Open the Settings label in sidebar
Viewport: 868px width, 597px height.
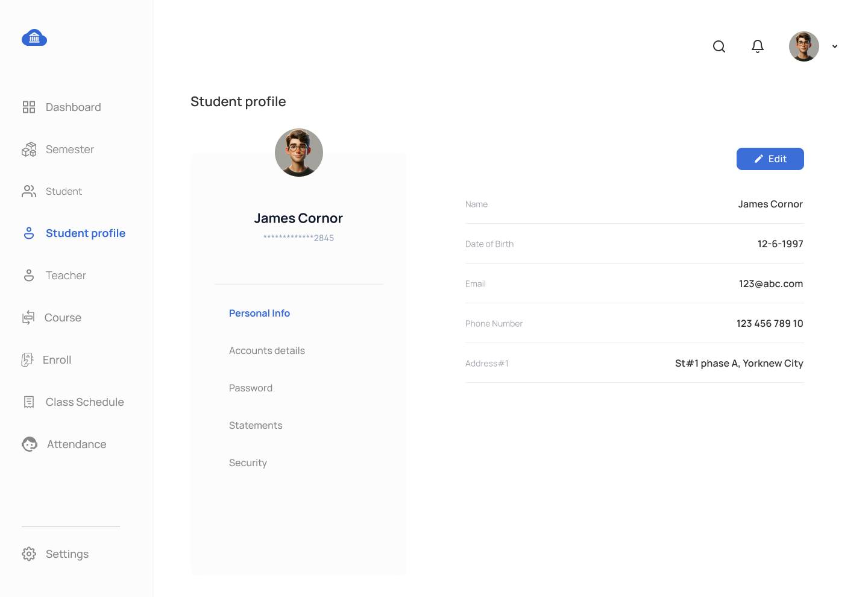(67, 554)
